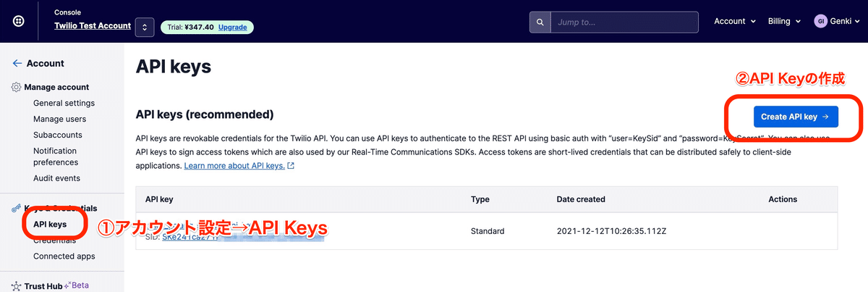Click the Trust Hub icon
This screenshot has width=868, height=292.
click(17, 286)
